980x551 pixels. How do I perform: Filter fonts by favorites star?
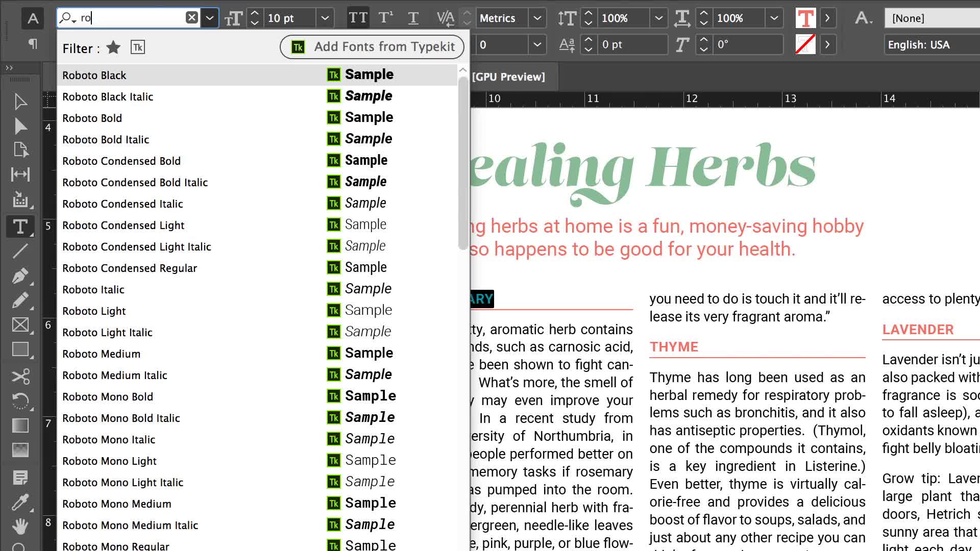(113, 47)
